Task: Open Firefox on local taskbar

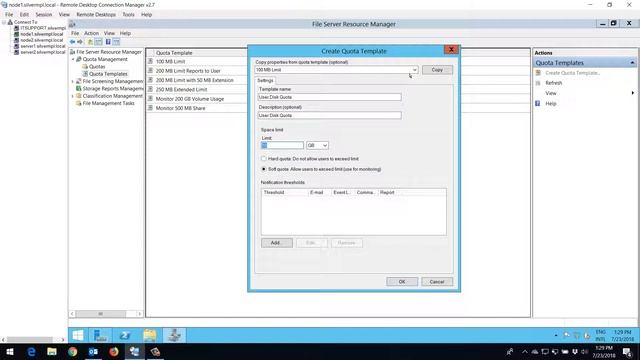Action: [x=114, y=351]
